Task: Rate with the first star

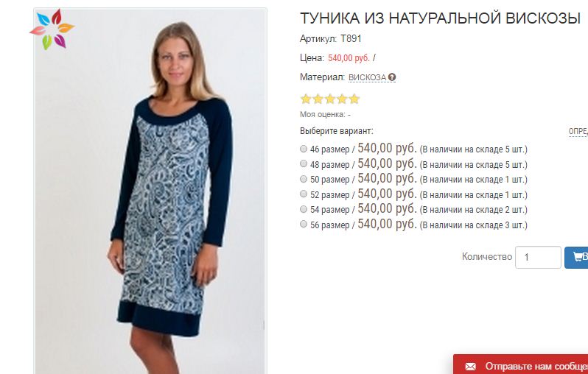Action: pos(306,99)
